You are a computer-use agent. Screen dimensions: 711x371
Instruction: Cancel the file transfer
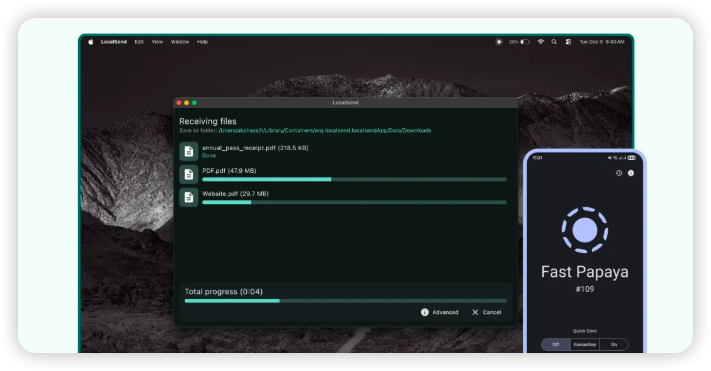pos(486,312)
